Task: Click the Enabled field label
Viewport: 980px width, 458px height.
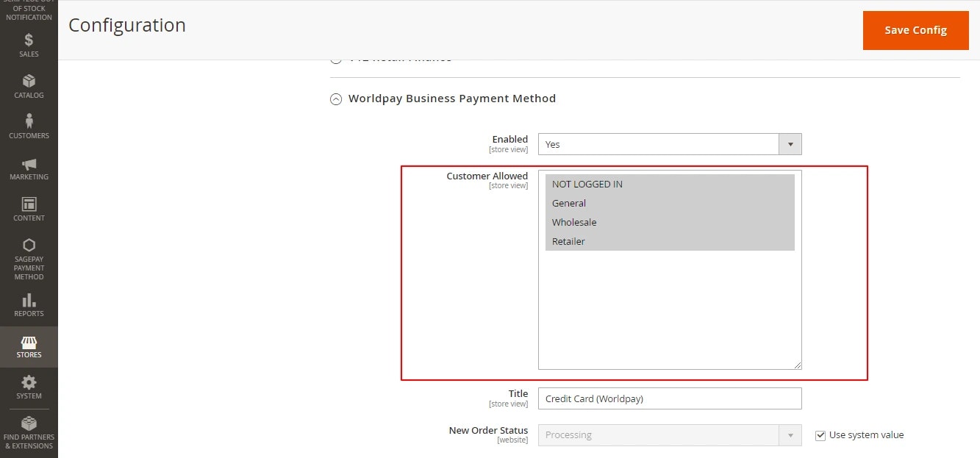Action: (509, 139)
